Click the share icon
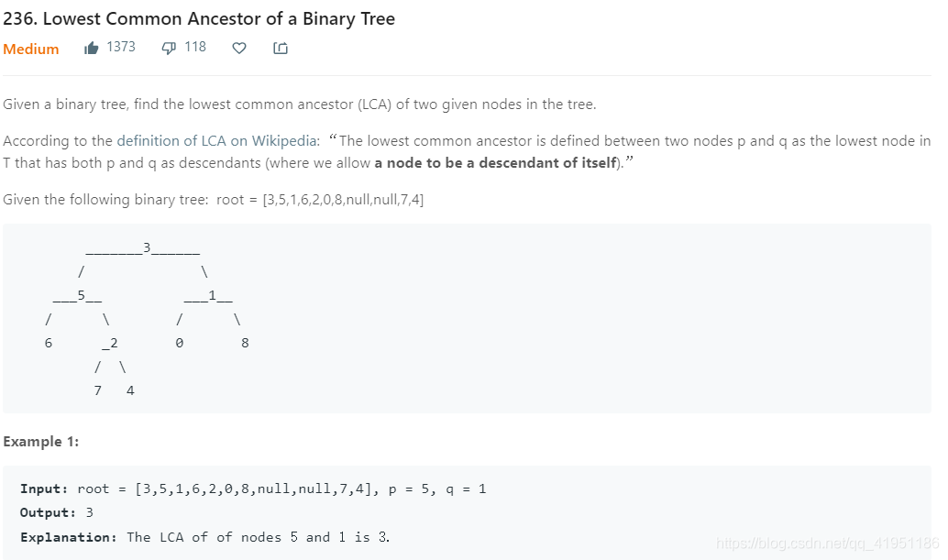 [281, 49]
